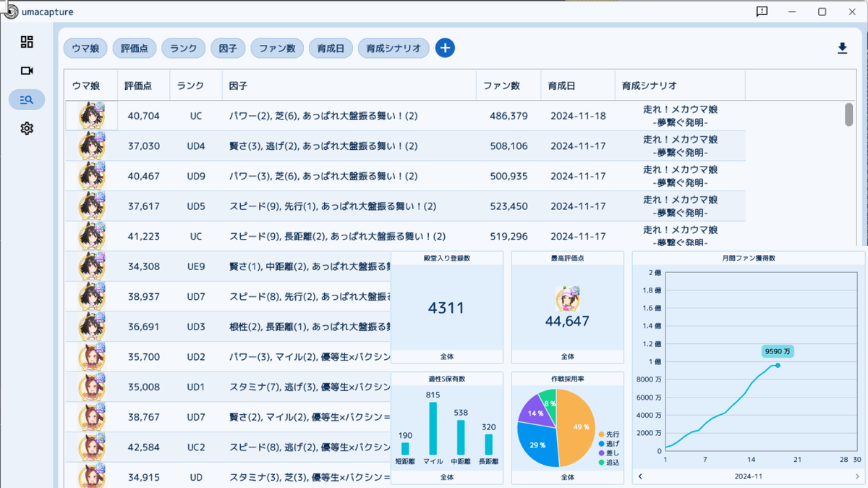Click the 逃げ blue pie slice

click(x=539, y=444)
